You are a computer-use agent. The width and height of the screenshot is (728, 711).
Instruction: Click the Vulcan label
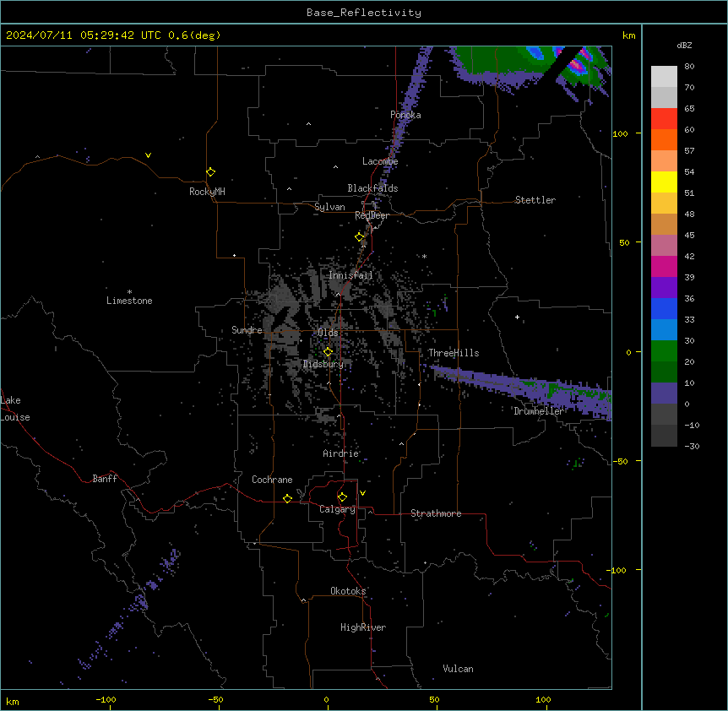tap(458, 669)
